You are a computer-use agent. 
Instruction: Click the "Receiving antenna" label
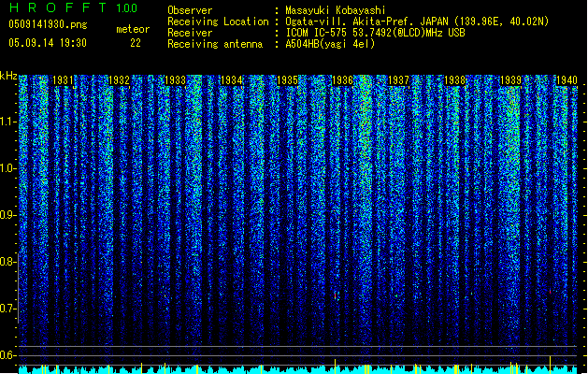215,44
